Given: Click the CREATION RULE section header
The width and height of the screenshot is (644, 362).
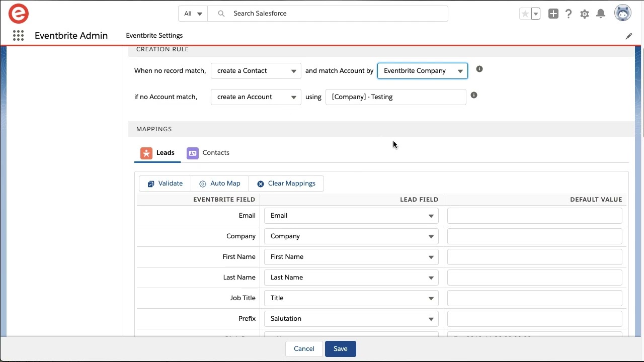Looking at the screenshot, I should click(163, 49).
